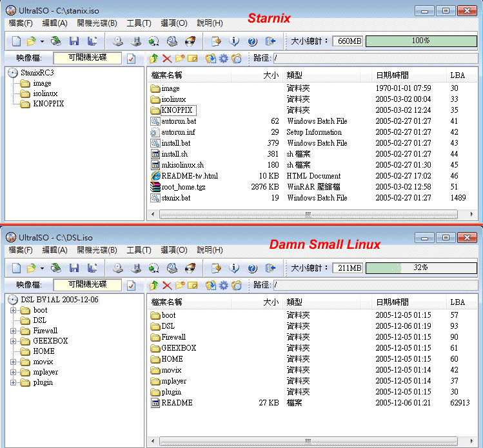The height and width of the screenshot is (448, 483).
Task: Open 檔案(F) menu in stanix.iso window
Action: pyautogui.click(x=21, y=23)
